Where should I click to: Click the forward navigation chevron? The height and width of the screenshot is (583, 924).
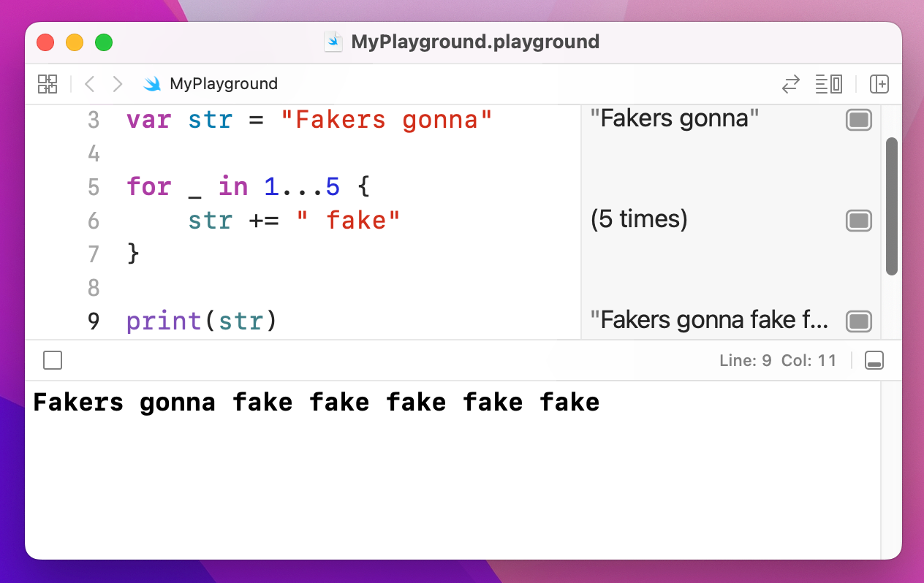(117, 83)
